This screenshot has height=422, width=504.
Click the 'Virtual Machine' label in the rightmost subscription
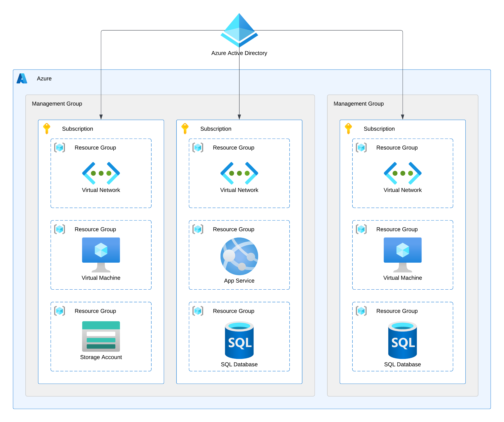pos(403,278)
